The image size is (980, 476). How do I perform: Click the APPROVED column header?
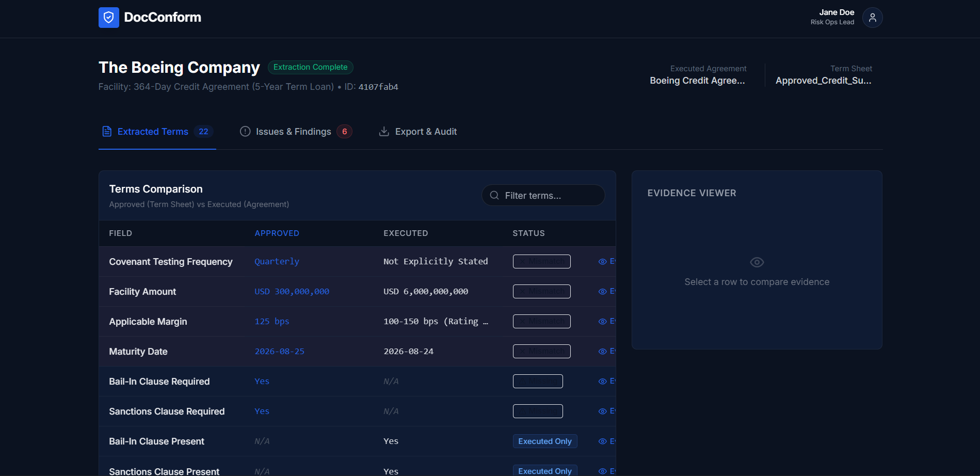[277, 233]
